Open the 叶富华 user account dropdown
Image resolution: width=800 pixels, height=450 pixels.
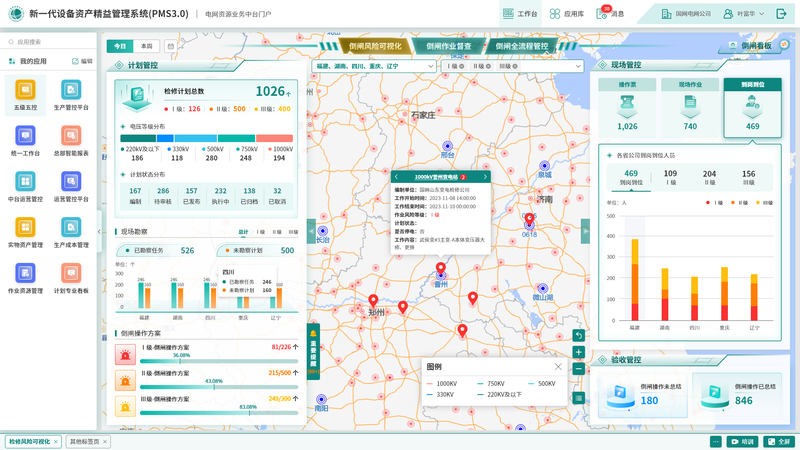click(x=745, y=15)
